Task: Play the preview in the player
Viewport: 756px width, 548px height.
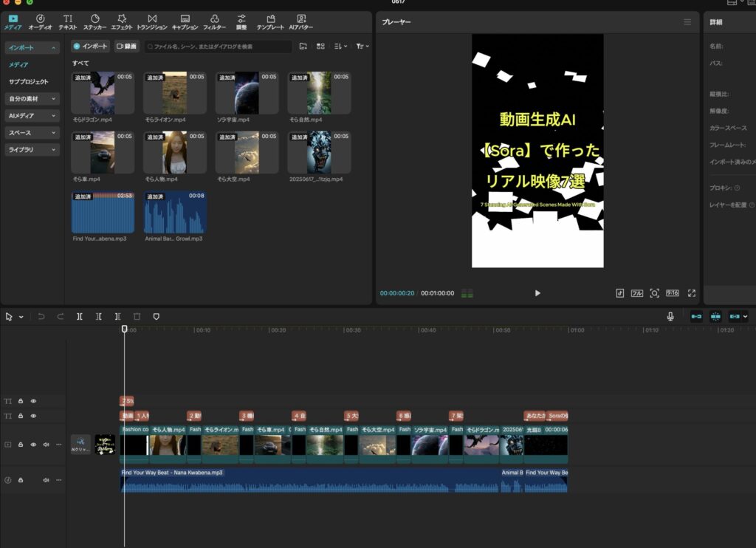Action: (x=537, y=293)
